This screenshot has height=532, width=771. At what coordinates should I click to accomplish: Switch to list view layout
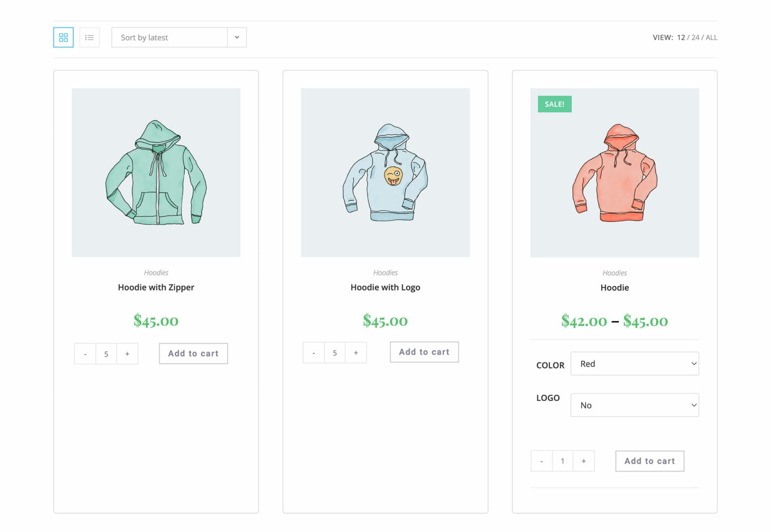coord(89,37)
